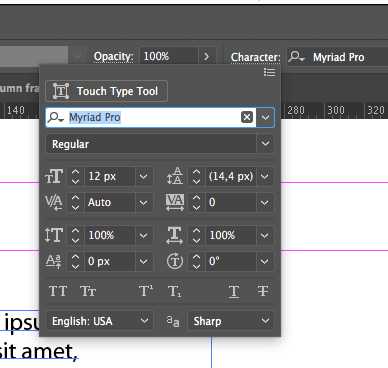This screenshot has height=368, width=388.
Task: Click the character rotation icon
Action: point(175,261)
